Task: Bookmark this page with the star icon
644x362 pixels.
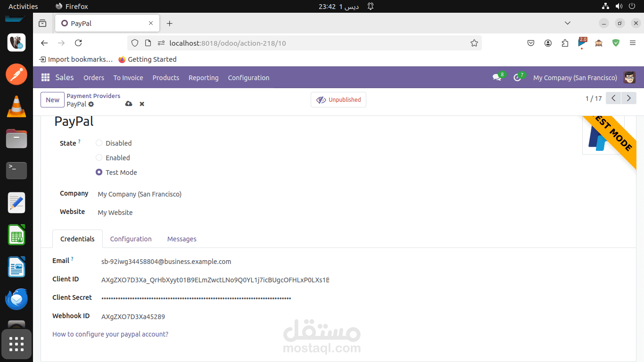Action: (x=474, y=43)
